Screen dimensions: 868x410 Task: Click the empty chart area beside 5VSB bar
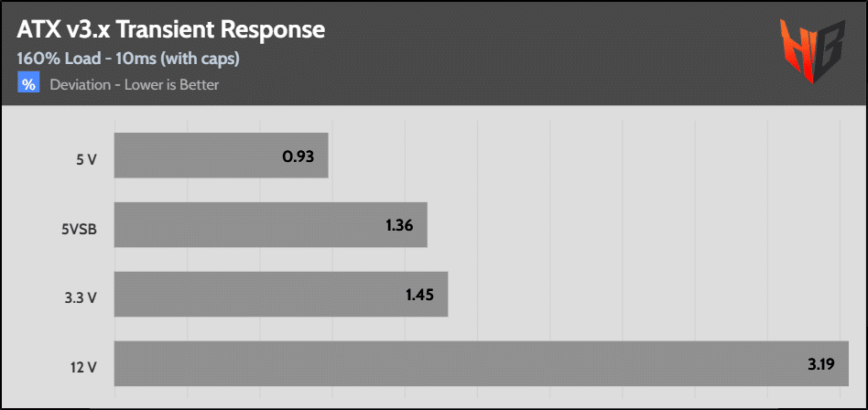(636, 224)
